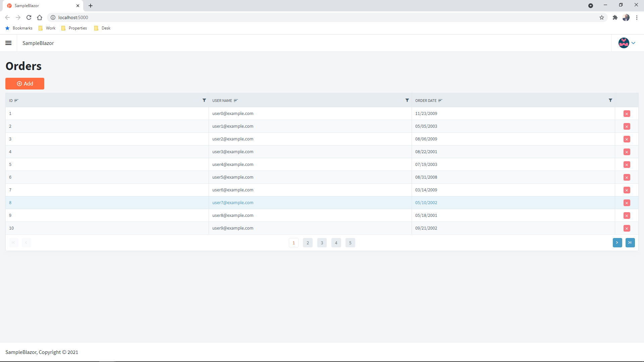644x362 pixels.
Task: Open the Order Date column filter
Action: point(610,100)
